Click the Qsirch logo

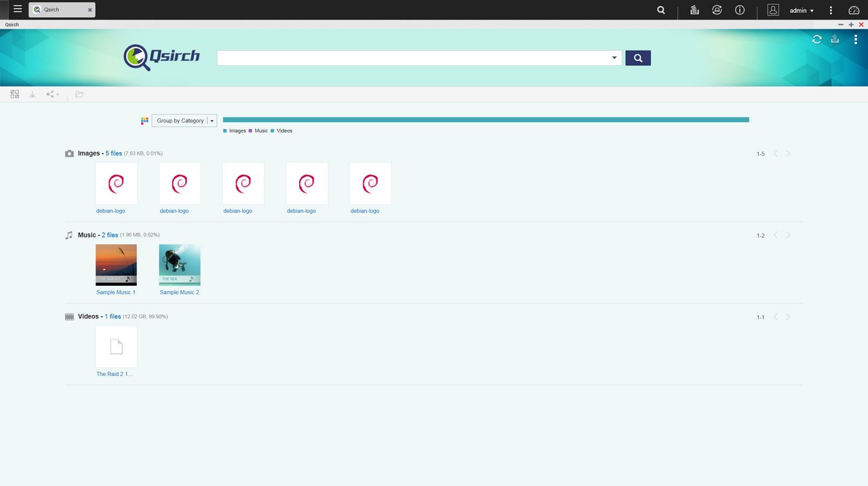pos(161,57)
